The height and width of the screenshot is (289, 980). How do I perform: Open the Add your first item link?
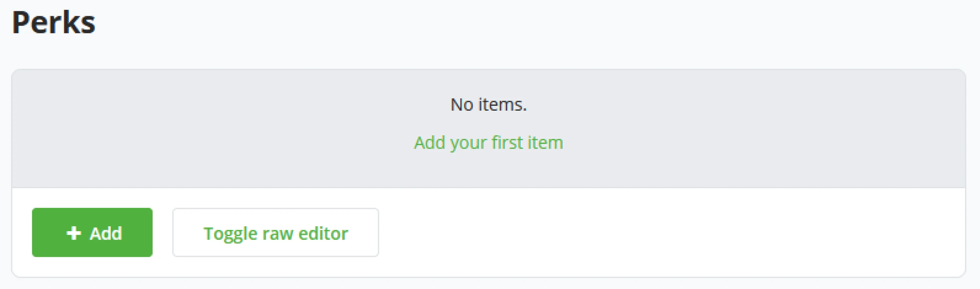(488, 143)
